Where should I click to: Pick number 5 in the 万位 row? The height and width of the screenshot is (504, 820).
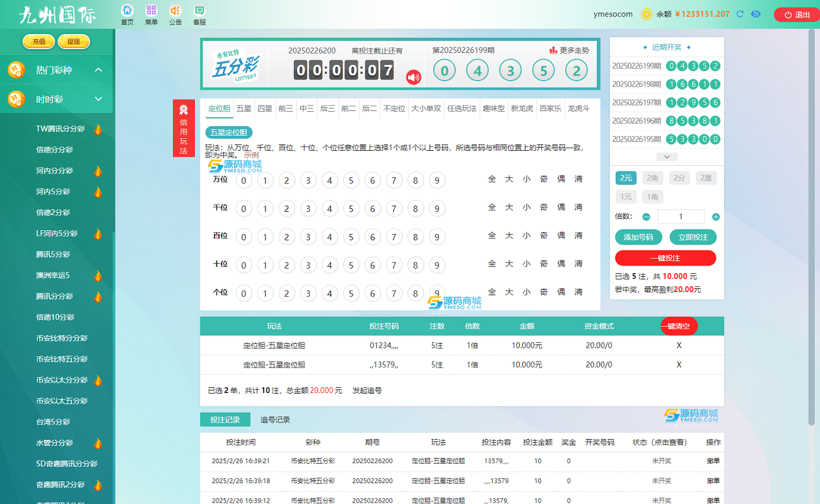[351, 180]
